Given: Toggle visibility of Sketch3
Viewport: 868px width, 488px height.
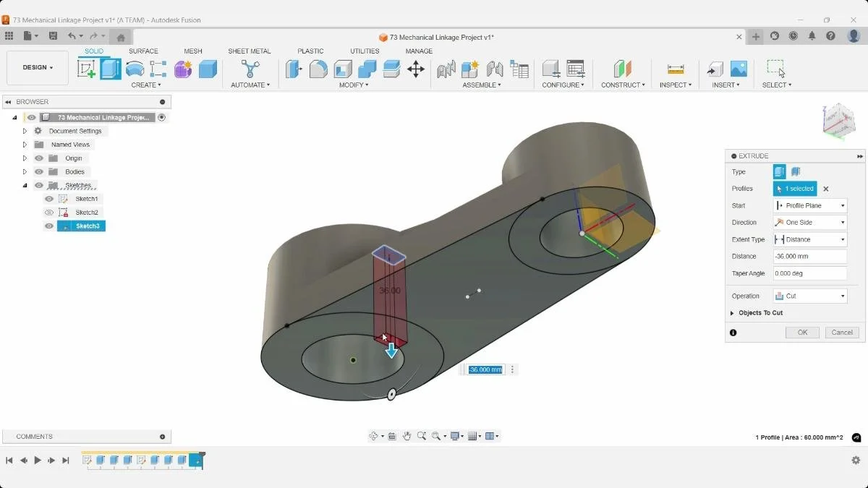Looking at the screenshot, I should [x=49, y=226].
